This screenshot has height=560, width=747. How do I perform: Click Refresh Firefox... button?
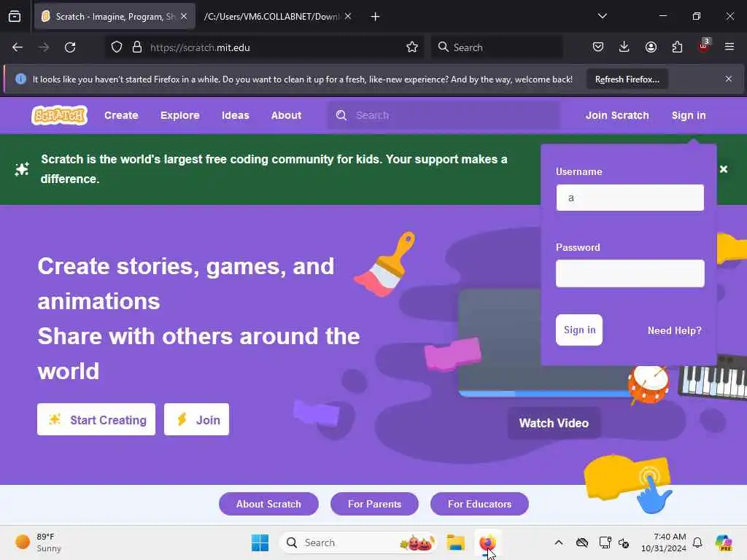tap(627, 79)
